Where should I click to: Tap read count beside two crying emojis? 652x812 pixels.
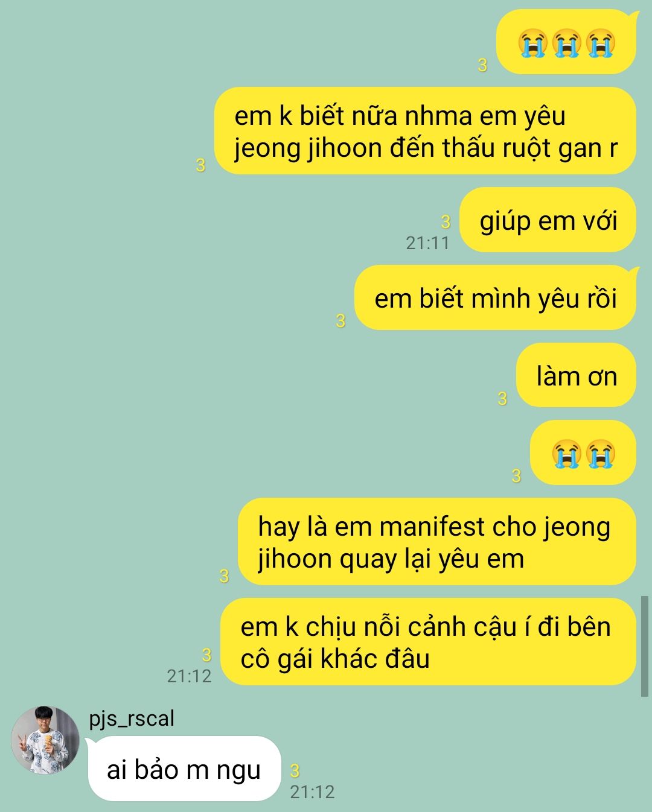[516, 476]
